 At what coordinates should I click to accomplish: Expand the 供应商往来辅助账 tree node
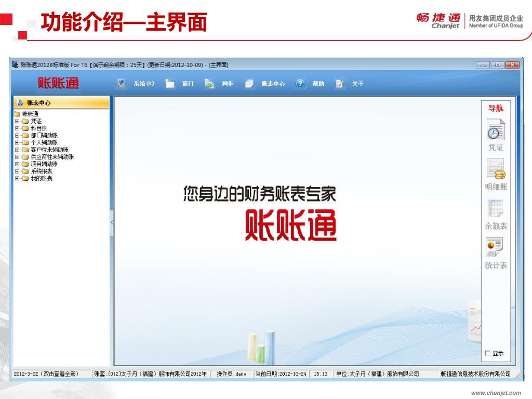pyautogui.click(x=17, y=157)
